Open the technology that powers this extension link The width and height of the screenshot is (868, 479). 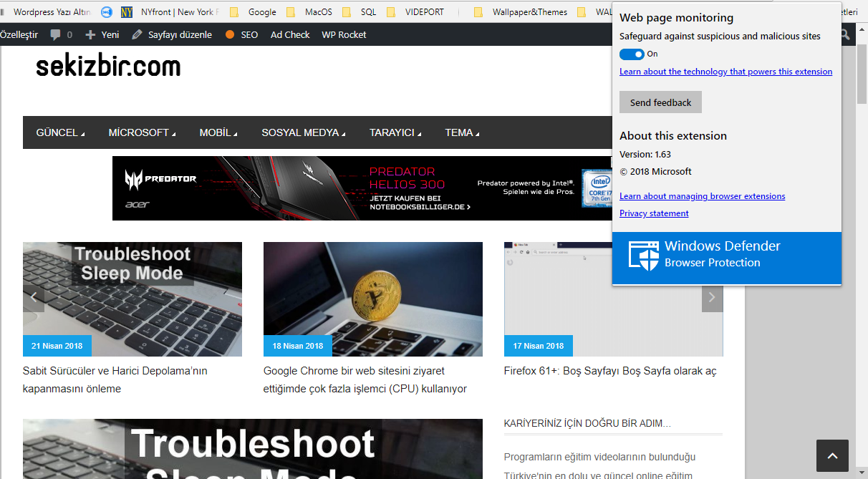coord(725,72)
